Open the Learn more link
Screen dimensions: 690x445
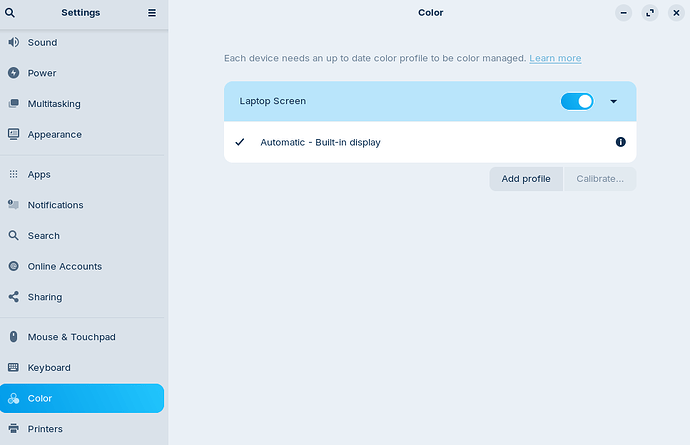coord(555,58)
